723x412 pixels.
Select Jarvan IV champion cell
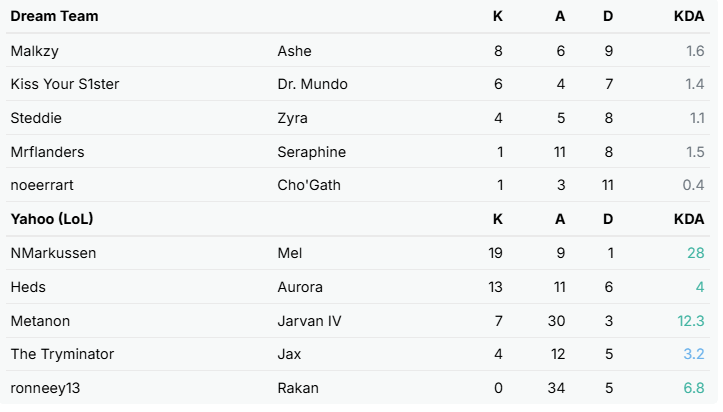pos(309,321)
